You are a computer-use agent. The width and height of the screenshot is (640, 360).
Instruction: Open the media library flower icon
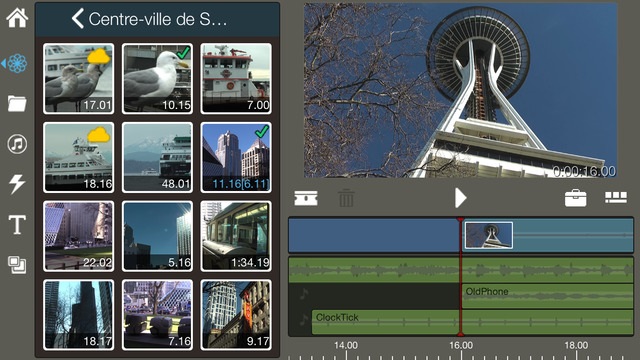click(17, 63)
